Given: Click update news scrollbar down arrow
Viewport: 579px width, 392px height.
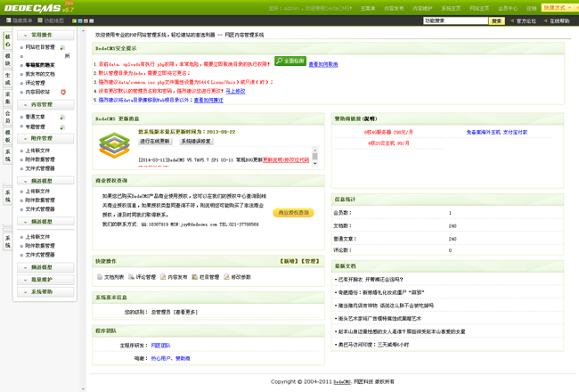Looking at the screenshot, I should 315,163.
